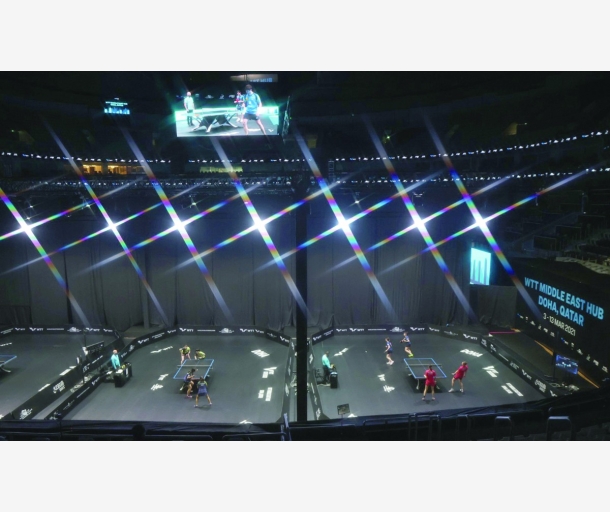This screenshot has width=610, height=512.
Task: Click the small blue scoreboard screen, upper left
Action: [117, 107]
